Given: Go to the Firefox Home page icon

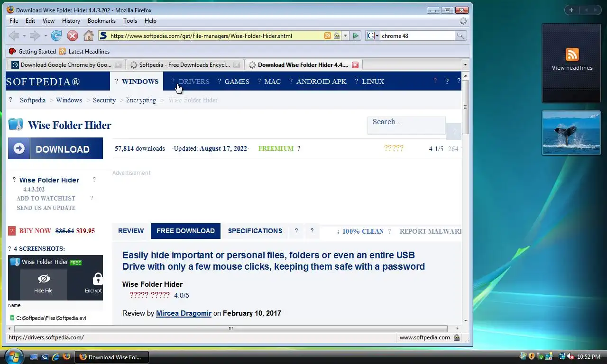Looking at the screenshot, I should (89, 36).
